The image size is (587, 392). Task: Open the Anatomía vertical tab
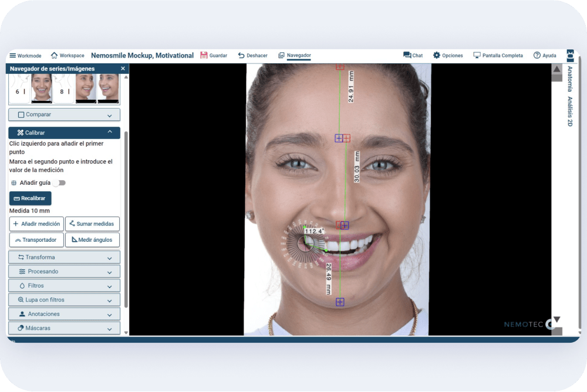tap(570, 79)
